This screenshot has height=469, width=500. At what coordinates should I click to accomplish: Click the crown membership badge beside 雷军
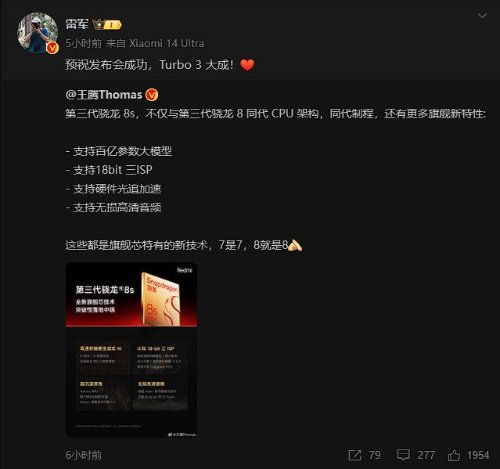click(x=107, y=25)
